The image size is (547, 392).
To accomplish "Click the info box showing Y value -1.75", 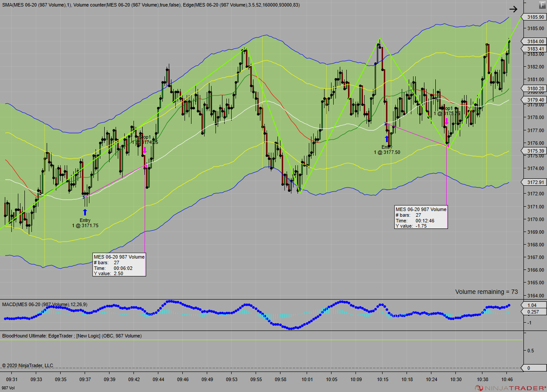I will [x=421, y=217].
